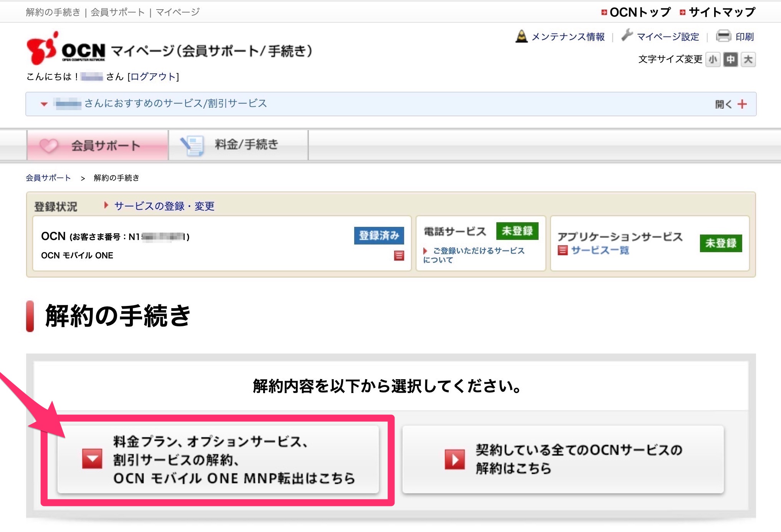
Task: Expand the おすすめのサービス/割引サービス panel
Action: tap(391, 104)
